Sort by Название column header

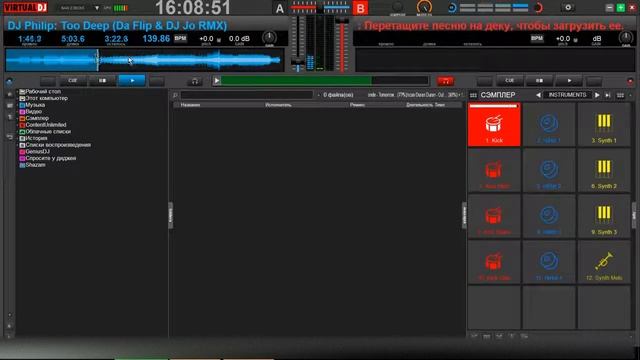tap(190, 105)
